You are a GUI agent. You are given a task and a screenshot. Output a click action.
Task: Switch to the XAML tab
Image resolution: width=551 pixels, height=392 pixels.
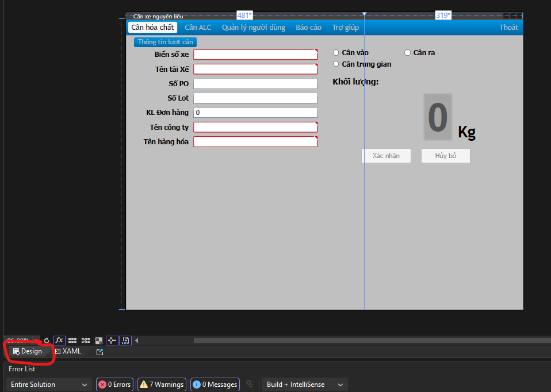click(68, 351)
